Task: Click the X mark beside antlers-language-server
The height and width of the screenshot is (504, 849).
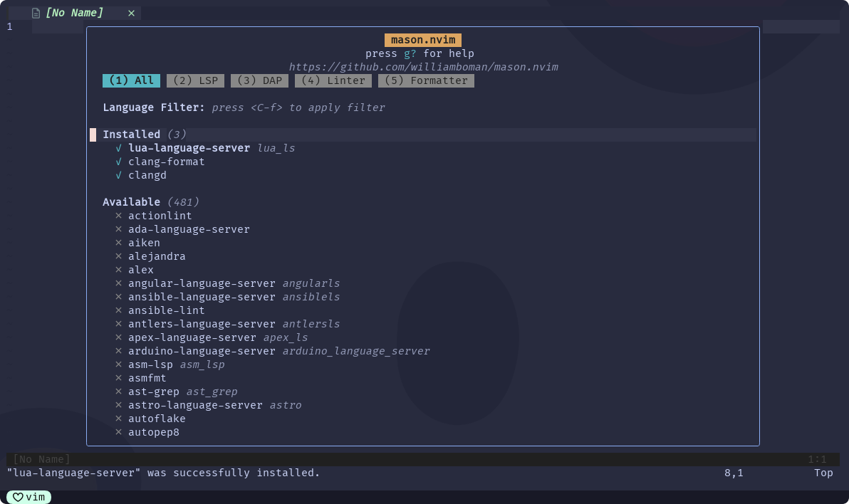Action: [x=118, y=324]
